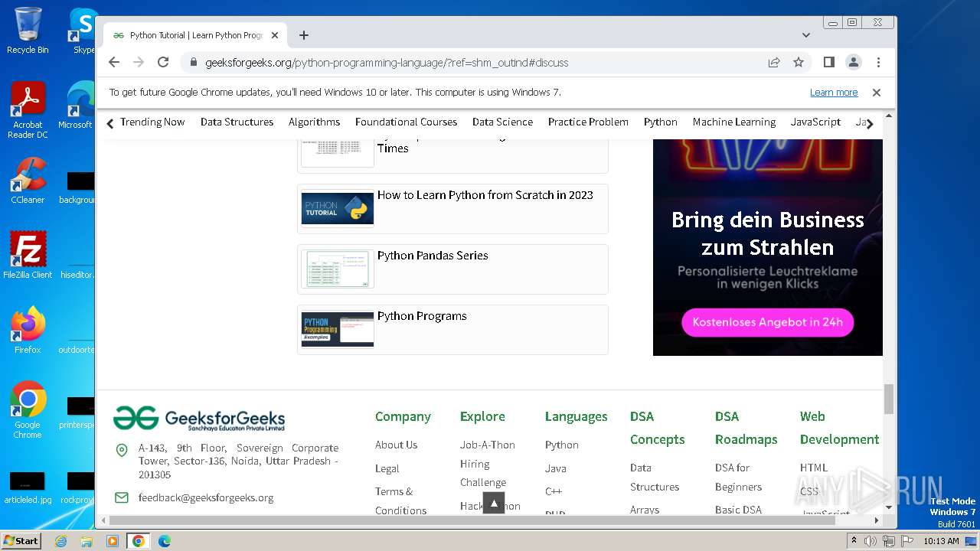Click feedback@geeksforgeeks.org email link
980x551 pixels.
206,497
